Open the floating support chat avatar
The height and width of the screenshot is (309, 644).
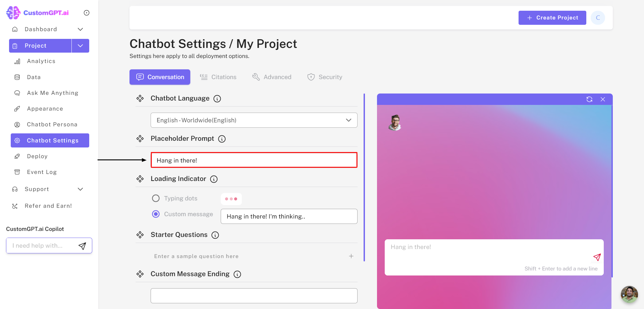(629, 294)
